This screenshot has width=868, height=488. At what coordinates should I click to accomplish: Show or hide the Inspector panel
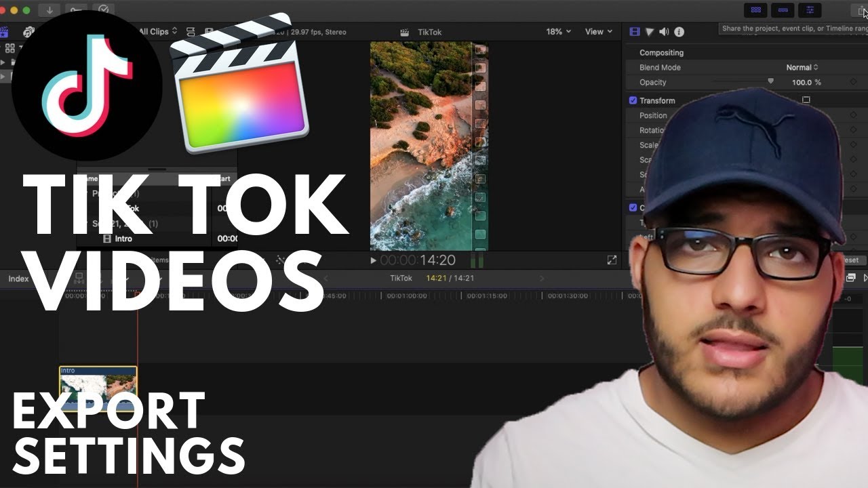[810, 10]
